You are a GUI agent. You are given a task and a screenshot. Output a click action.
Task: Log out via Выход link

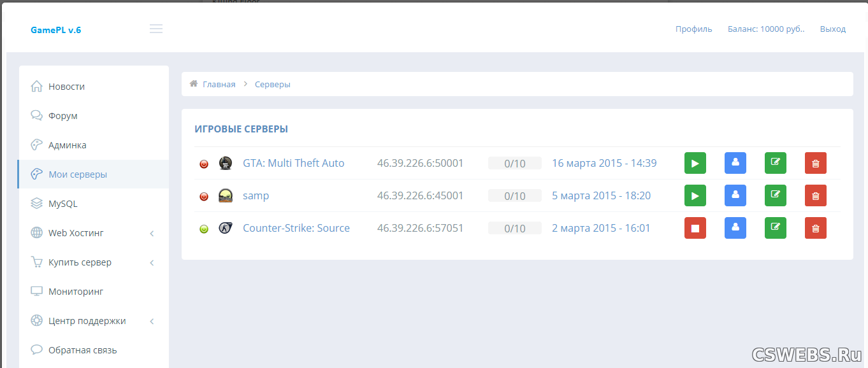tap(833, 29)
